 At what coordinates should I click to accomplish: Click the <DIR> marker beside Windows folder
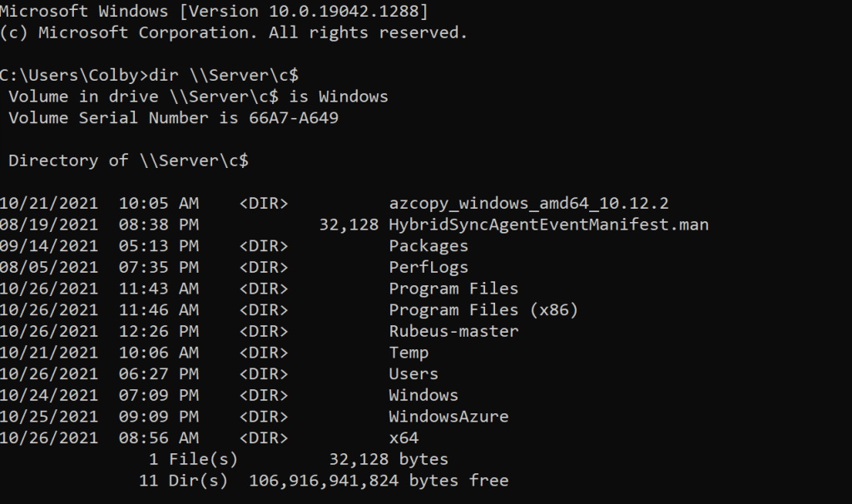(x=263, y=395)
